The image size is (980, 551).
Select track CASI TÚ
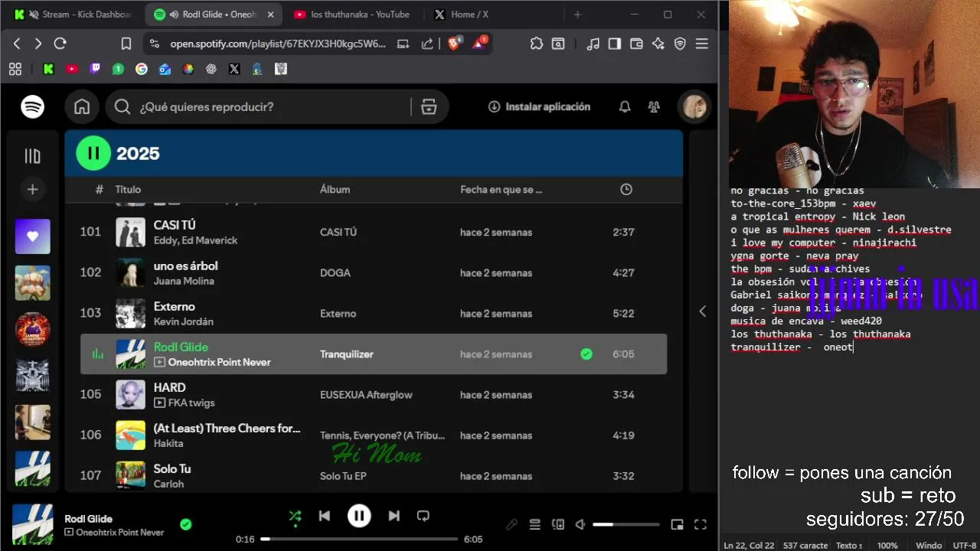(175, 225)
